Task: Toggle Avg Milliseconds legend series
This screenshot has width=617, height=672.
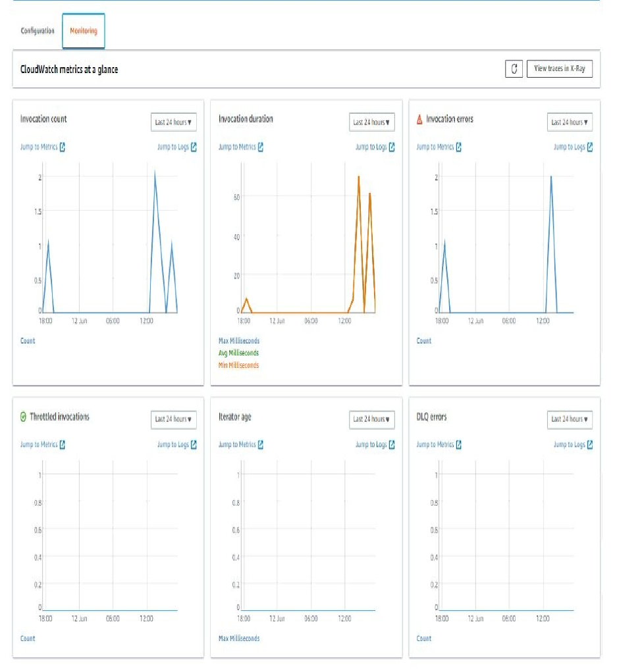Action: 238,353
